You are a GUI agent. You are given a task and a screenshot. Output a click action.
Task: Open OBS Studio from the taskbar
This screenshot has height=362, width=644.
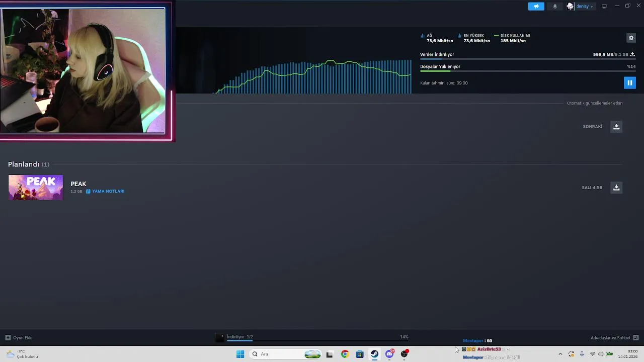[x=404, y=354]
